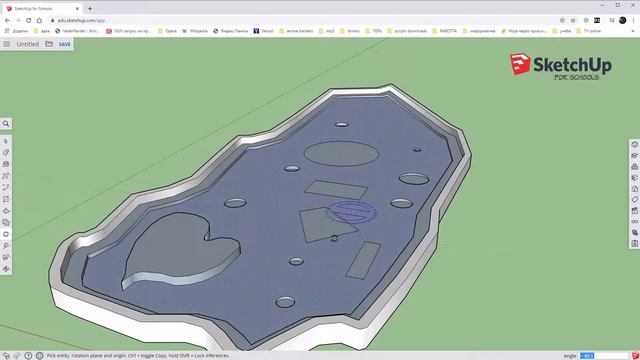The image size is (640, 360).
Task: Open the anime trackers bookmark folder
Action: coord(296,31)
